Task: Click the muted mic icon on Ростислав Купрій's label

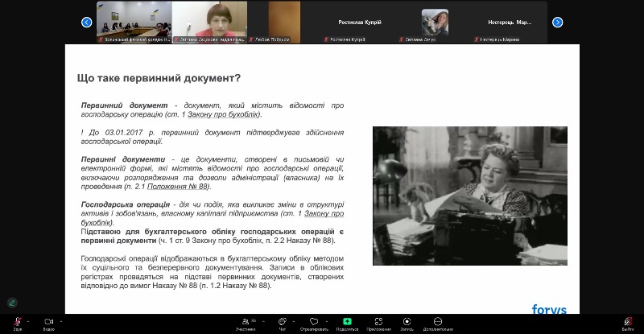Action: pyautogui.click(x=326, y=39)
